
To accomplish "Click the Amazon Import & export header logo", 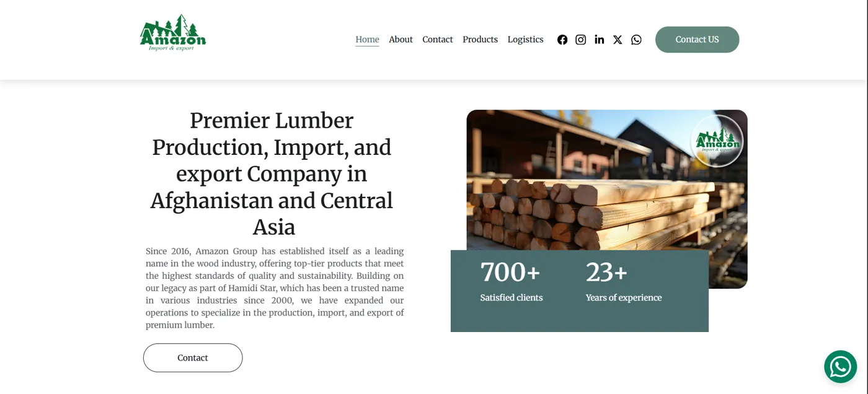I will pyautogui.click(x=173, y=33).
